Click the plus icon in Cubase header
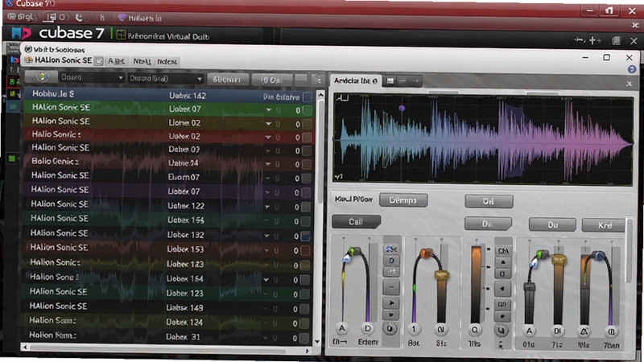The height and width of the screenshot is (362, 644). coord(592,40)
